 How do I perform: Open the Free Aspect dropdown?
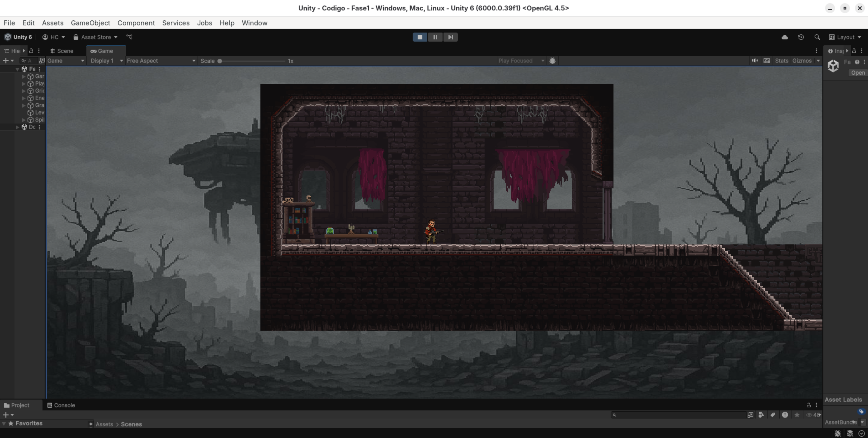point(161,61)
